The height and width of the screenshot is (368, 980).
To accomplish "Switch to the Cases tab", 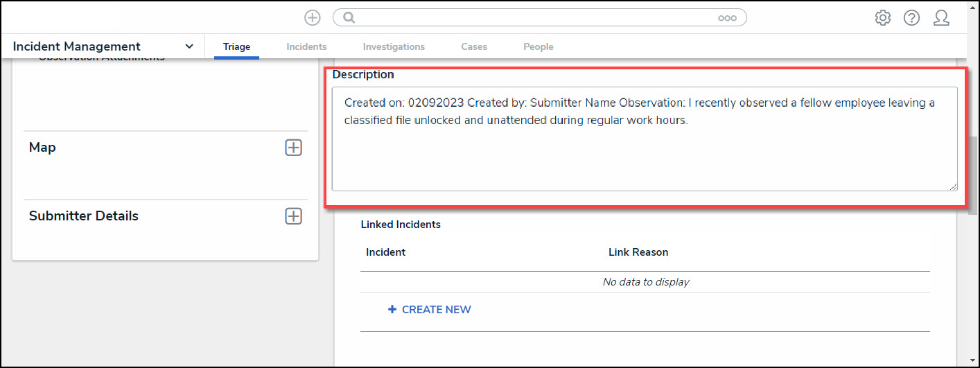I will [x=474, y=47].
